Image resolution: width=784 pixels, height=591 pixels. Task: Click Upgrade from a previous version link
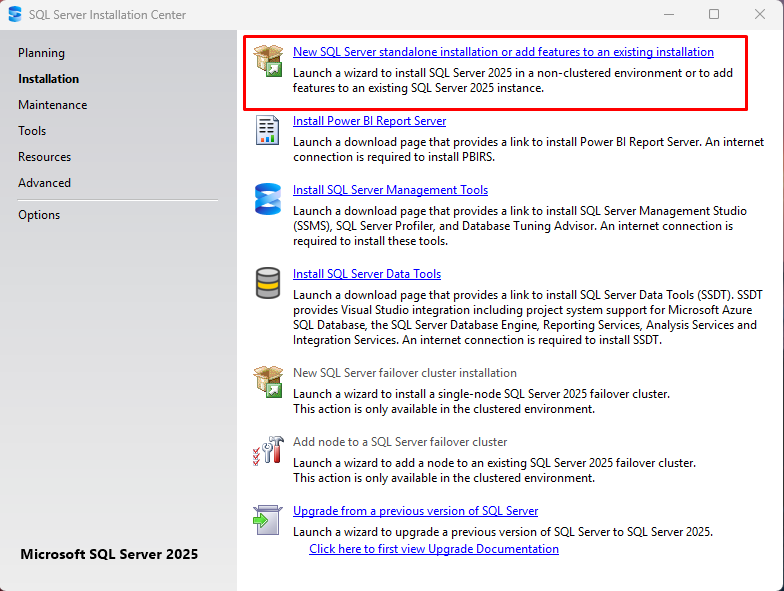click(416, 511)
